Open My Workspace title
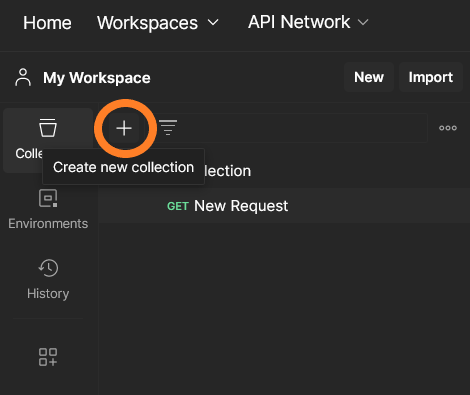Image resolution: width=470 pixels, height=395 pixels. [97, 78]
